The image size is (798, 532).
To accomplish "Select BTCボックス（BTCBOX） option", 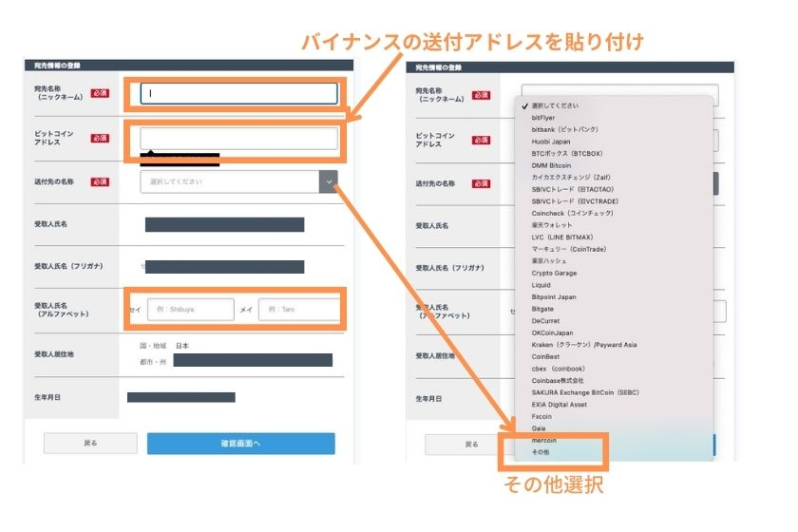I will [x=566, y=154].
